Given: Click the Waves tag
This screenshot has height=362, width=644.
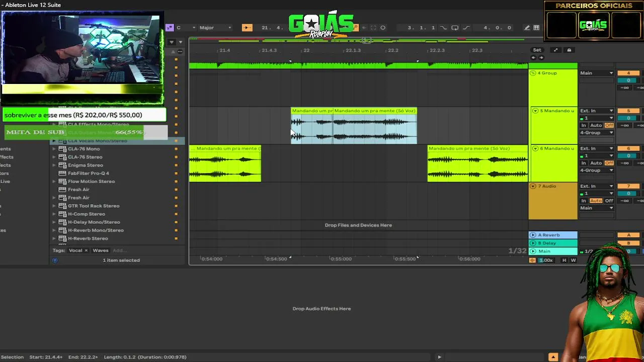Looking at the screenshot, I should pyautogui.click(x=101, y=250).
